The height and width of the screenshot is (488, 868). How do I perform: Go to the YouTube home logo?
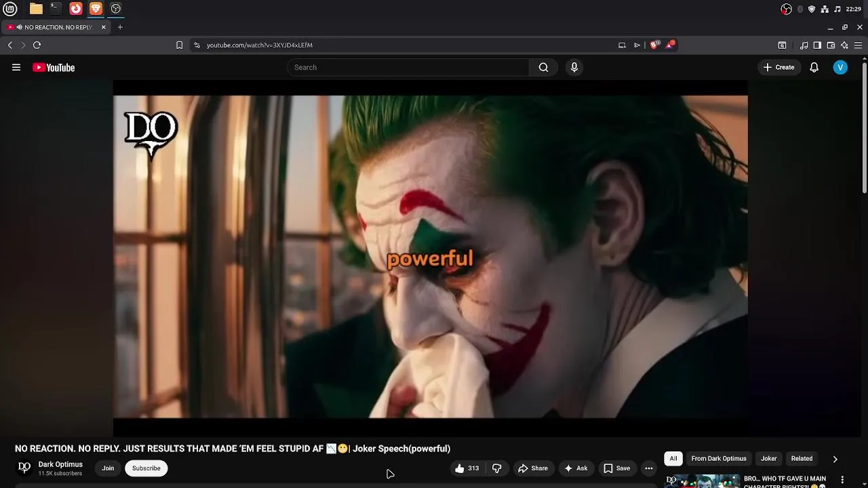[54, 67]
